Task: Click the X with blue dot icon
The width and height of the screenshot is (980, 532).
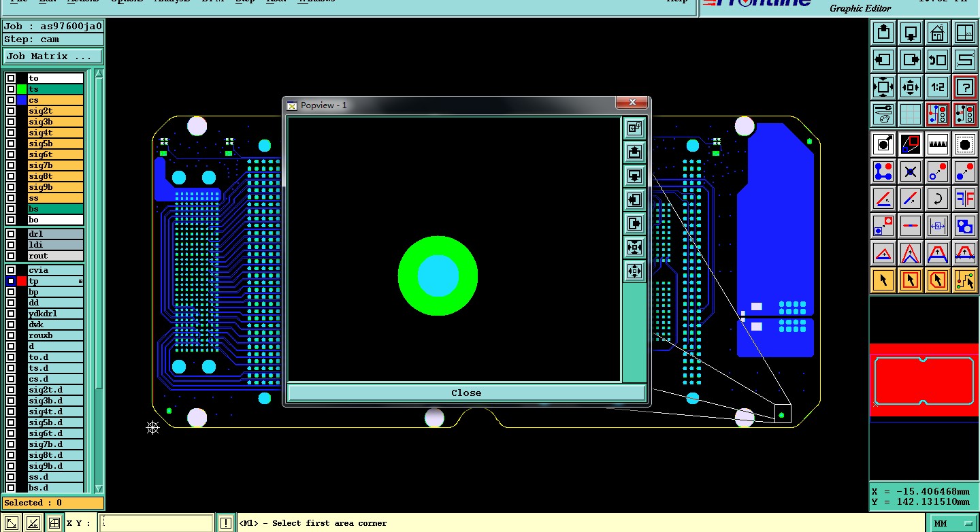Action: coord(911,171)
